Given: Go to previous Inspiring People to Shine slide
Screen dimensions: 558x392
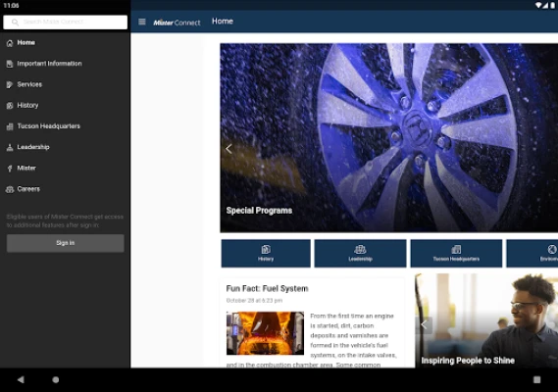Looking at the screenshot, I should point(424,324).
